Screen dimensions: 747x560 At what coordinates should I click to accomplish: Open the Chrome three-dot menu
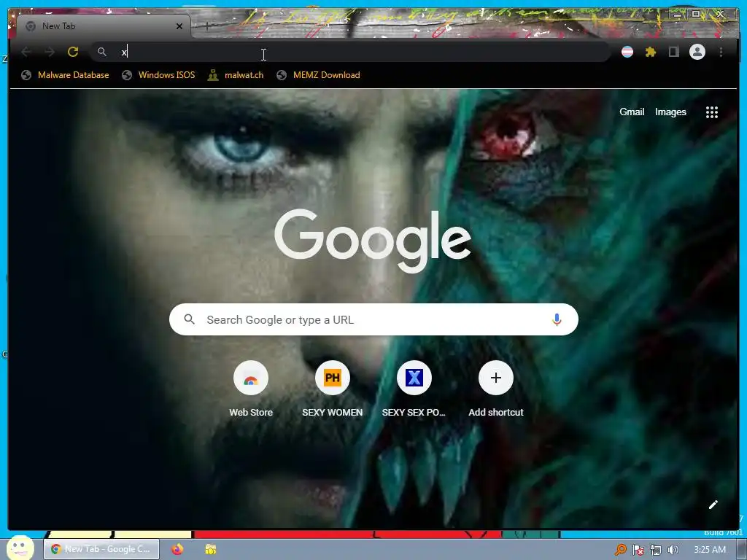pyautogui.click(x=721, y=52)
